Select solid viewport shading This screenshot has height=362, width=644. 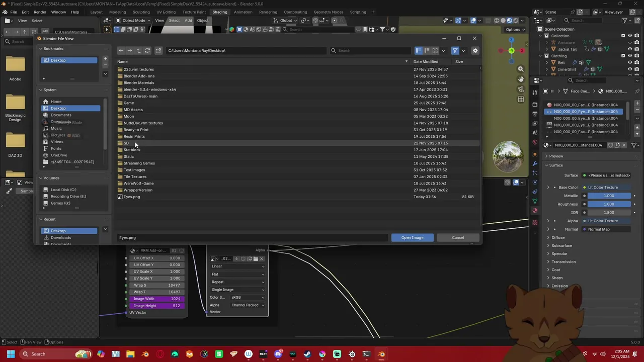pos(503,21)
